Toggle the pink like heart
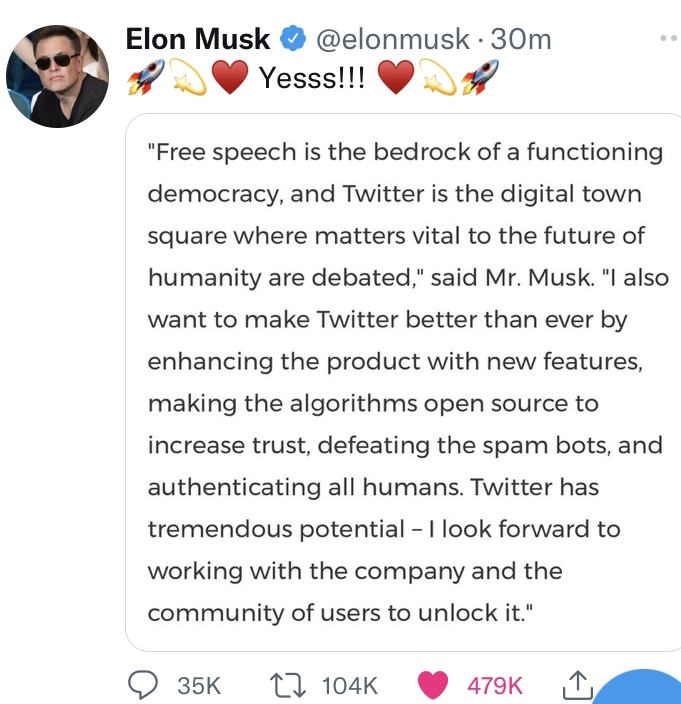This screenshot has width=681, height=704. 433,684
